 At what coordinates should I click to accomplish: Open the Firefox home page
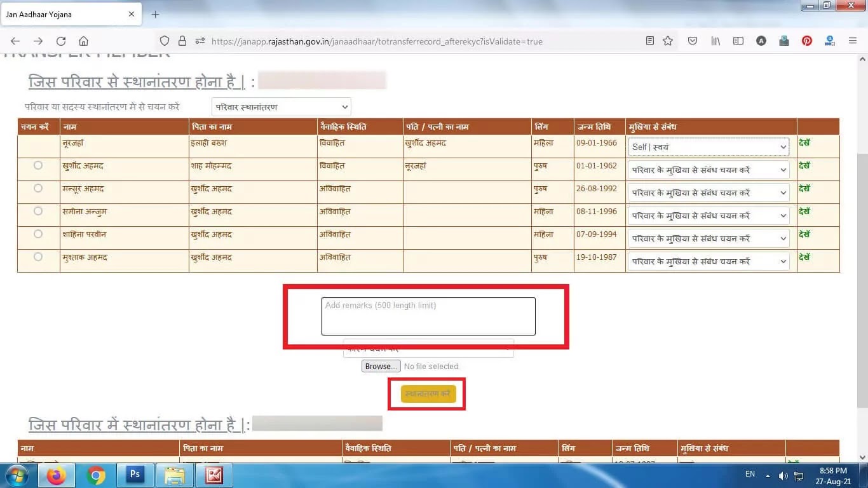coord(83,41)
